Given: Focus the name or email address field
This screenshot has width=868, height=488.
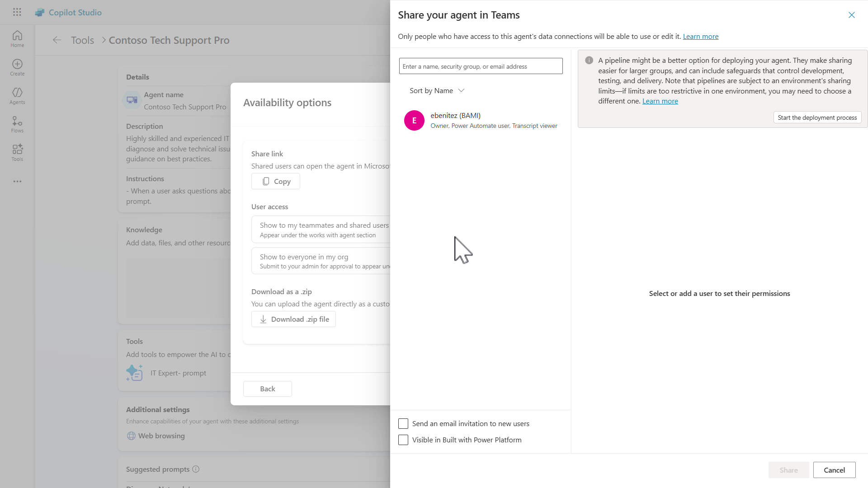Looking at the screenshot, I should (x=481, y=66).
